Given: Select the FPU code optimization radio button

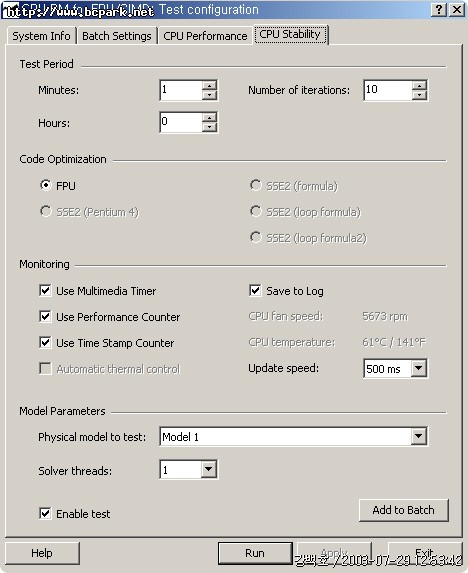Looking at the screenshot, I should [46, 185].
